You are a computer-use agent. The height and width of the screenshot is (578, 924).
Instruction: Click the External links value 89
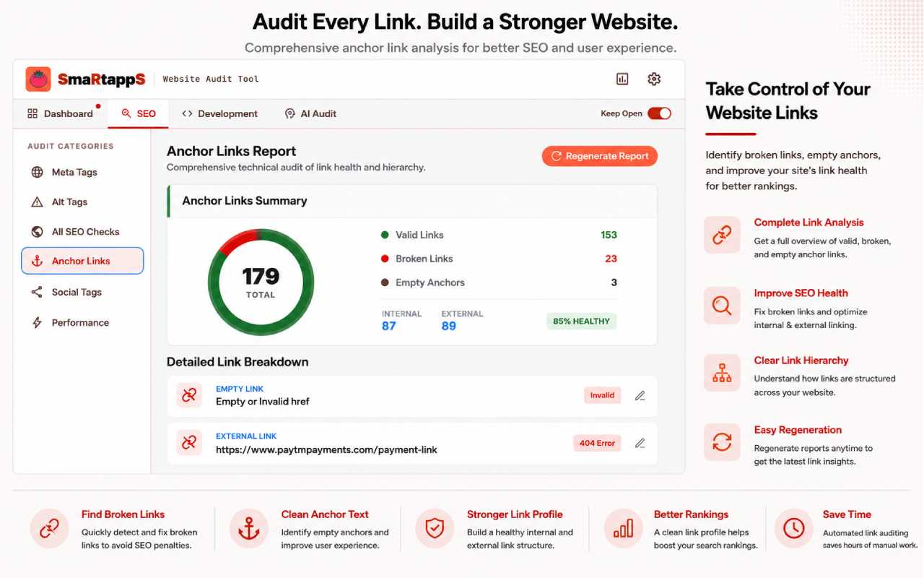pos(449,326)
